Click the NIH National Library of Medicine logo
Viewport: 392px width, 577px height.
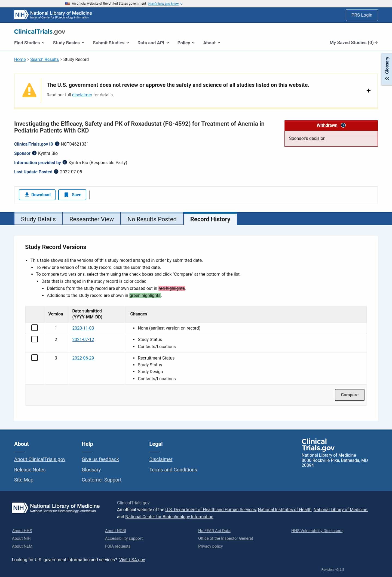[53, 15]
